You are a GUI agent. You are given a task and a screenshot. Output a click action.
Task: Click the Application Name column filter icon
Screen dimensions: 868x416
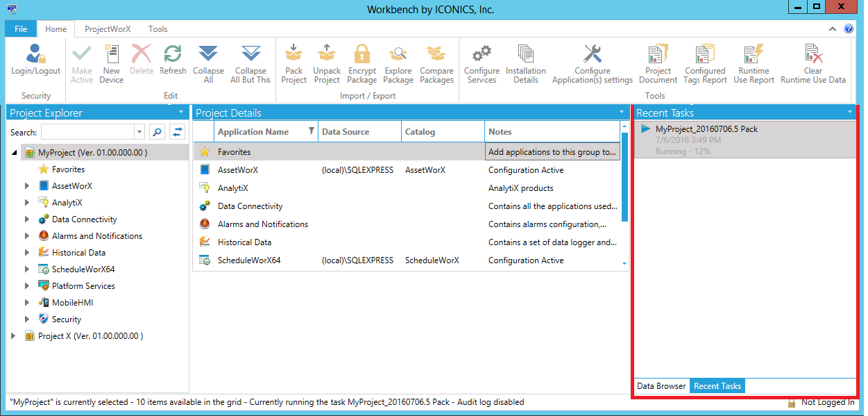[311, 131]
